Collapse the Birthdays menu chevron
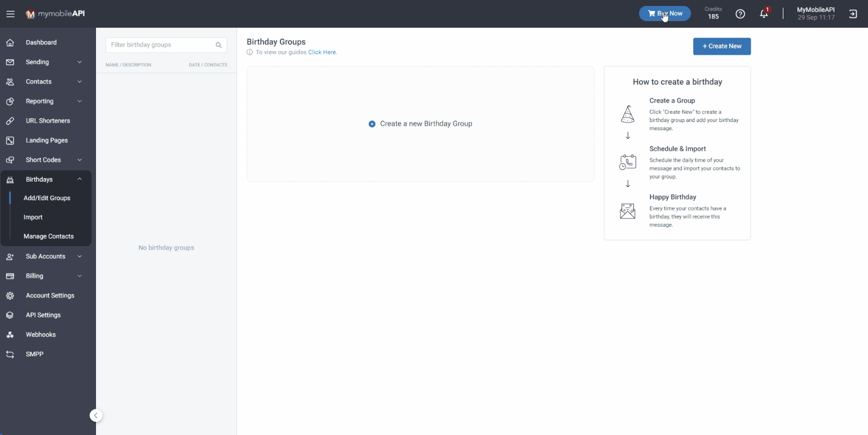 pyautogui.click(x=80, y=179)
